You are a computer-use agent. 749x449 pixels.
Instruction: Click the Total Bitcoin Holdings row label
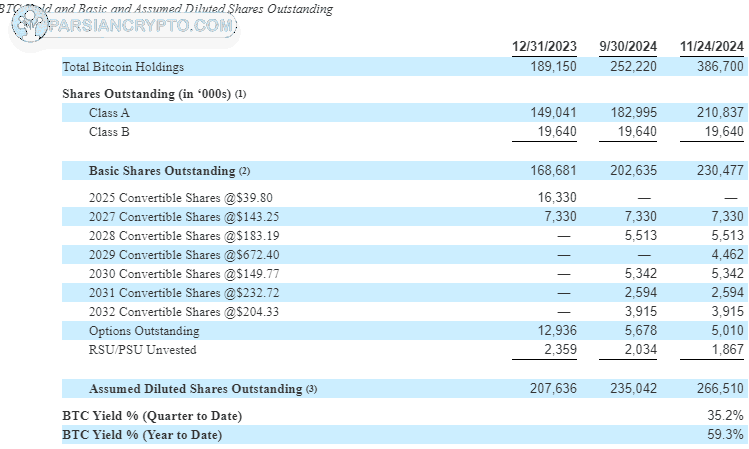pyautogui.click(x=123, y=67)
